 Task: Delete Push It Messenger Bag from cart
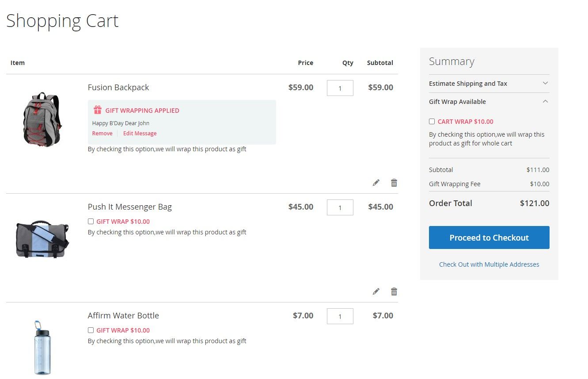pos(394,291)
